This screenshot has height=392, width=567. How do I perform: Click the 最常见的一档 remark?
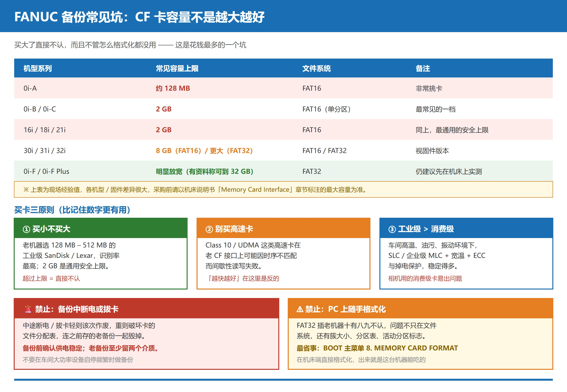tap(436, 109)
